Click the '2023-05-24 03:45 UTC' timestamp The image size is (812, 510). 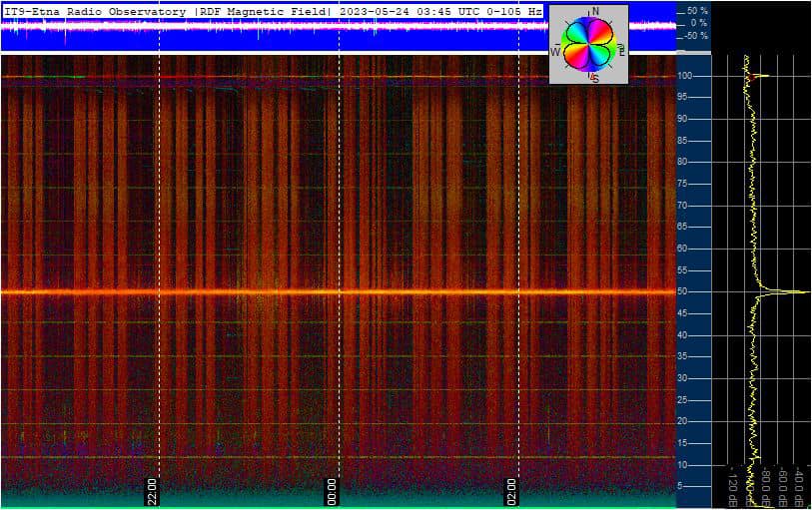point(409,11)
